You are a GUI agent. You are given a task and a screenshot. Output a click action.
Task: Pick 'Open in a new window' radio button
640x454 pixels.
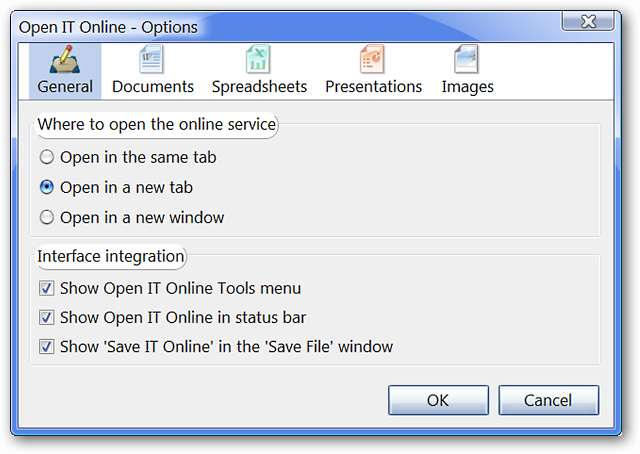click(46, 217)
